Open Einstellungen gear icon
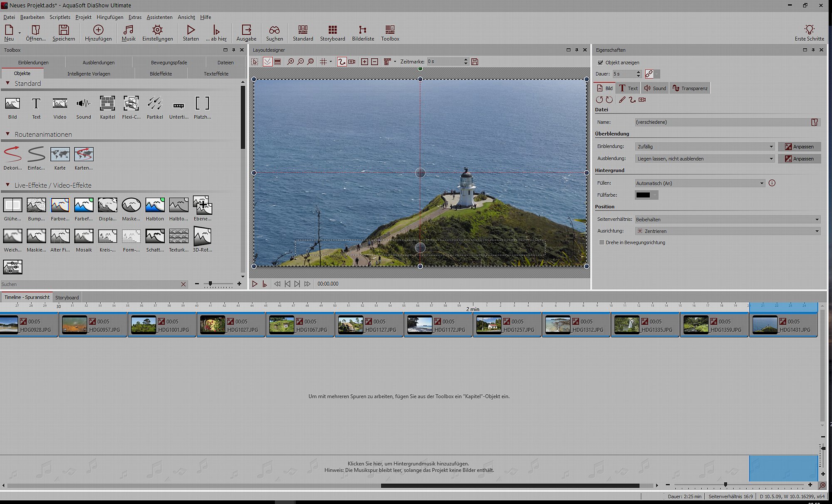This screenshot has width=832, height=504. tap(157, 30)
